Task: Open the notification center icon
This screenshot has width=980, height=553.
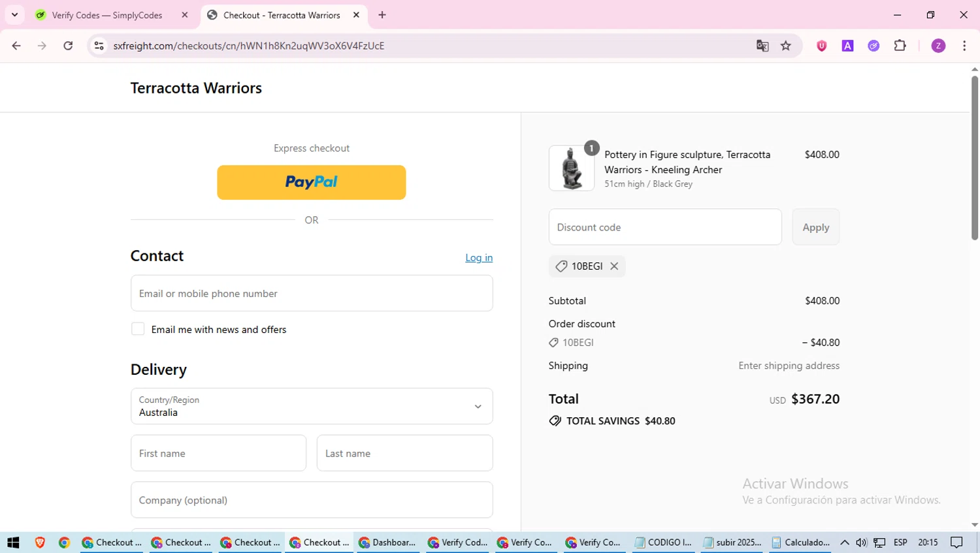Action: [x=957, y=543]
